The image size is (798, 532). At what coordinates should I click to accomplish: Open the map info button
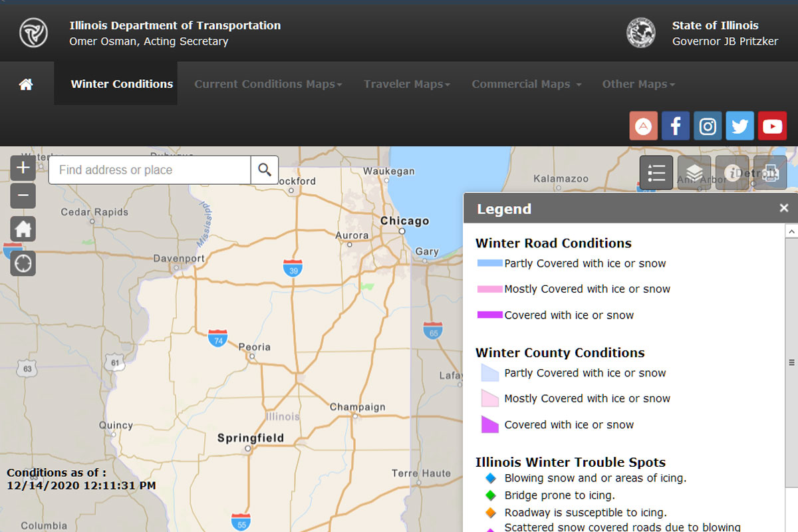point(732,173)
